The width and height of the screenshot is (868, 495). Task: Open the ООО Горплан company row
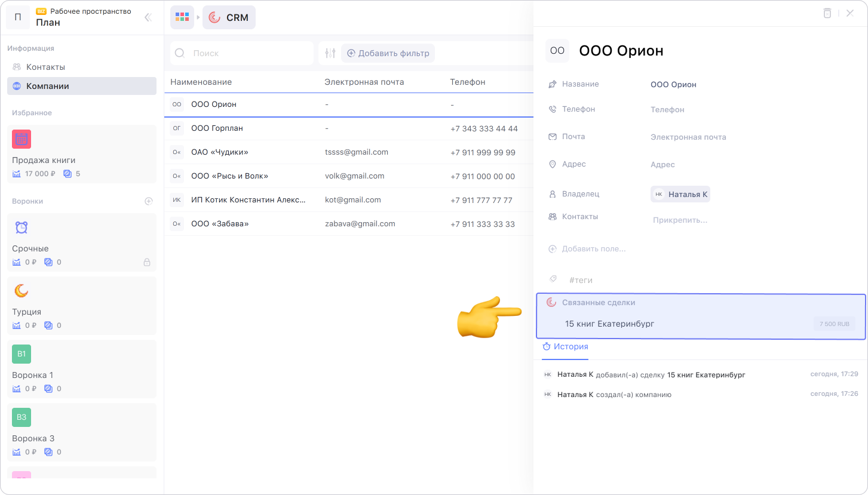point(217,128)
